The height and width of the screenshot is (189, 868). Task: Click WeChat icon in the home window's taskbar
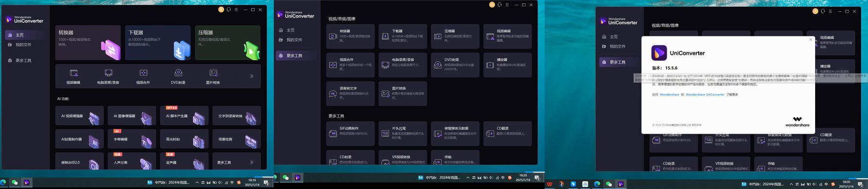coord(15,182)
